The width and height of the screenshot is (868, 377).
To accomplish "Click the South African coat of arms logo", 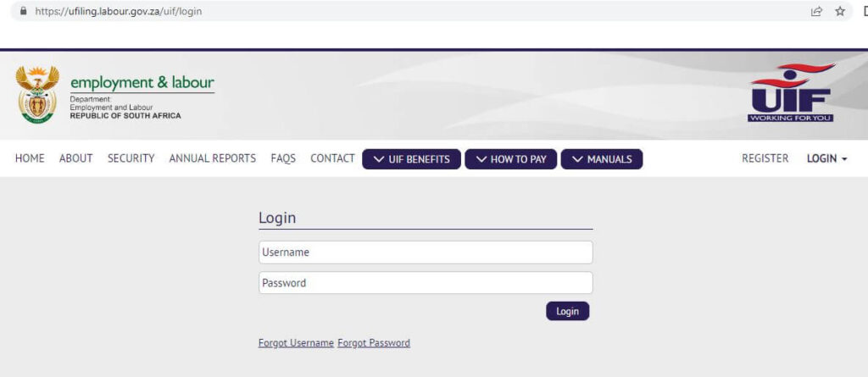I will click(37, 94).
